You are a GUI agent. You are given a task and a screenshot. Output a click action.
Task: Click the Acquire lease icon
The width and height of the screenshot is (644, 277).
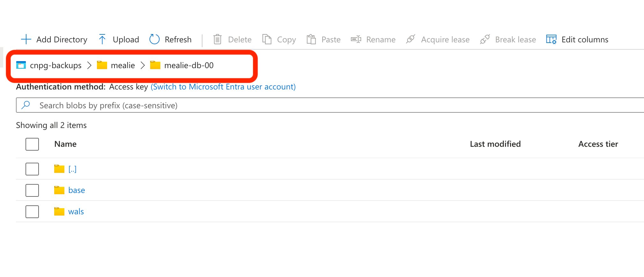click(x=411, y=39)
